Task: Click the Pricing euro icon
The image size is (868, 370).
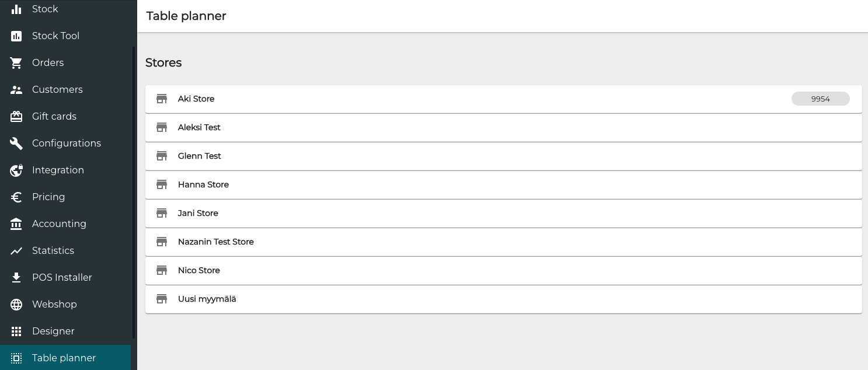Action: click(16, 197)
